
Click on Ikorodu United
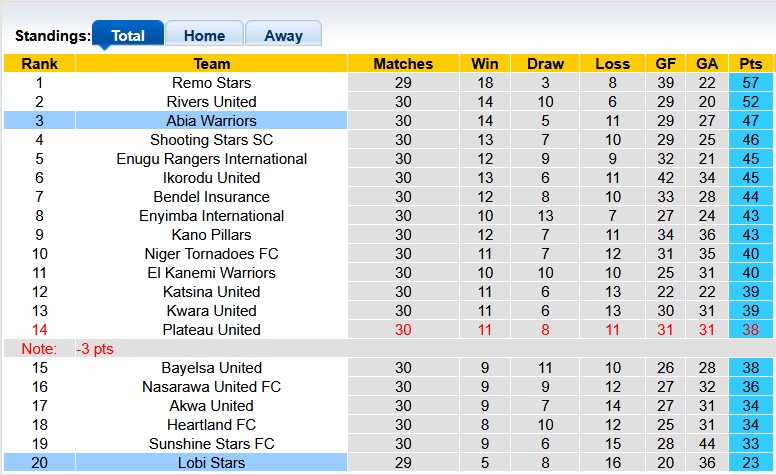[211, 178]
